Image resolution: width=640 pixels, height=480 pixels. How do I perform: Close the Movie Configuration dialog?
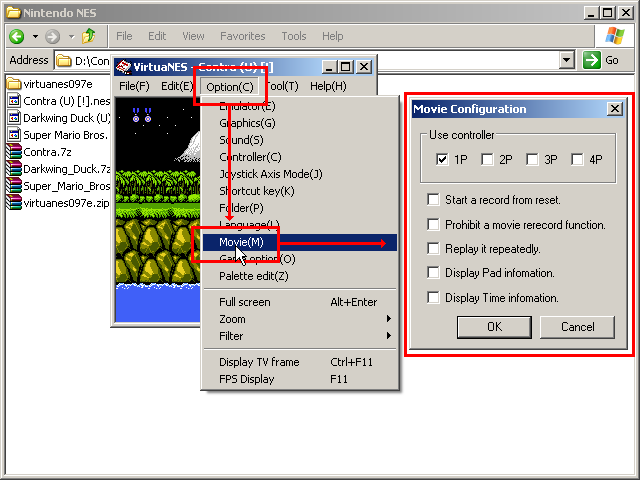coord(615,109)
